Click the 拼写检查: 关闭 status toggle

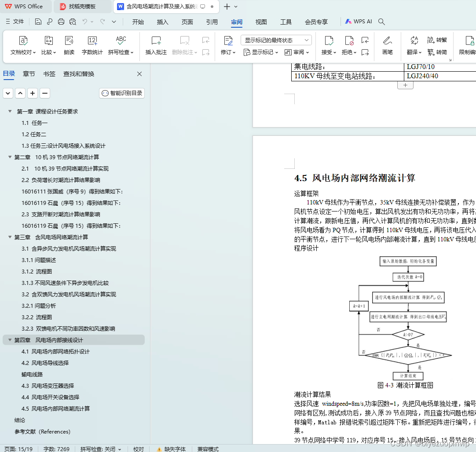(x=100, y=449)
